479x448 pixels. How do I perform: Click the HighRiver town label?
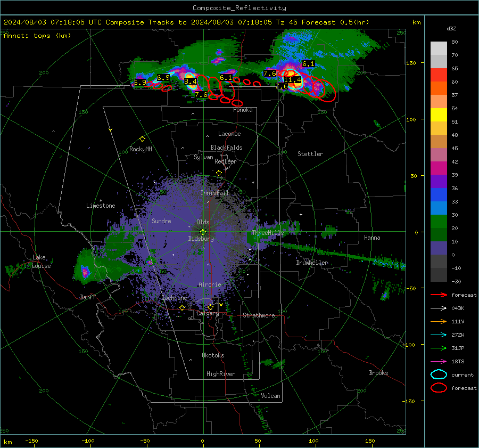click(221, 374)
